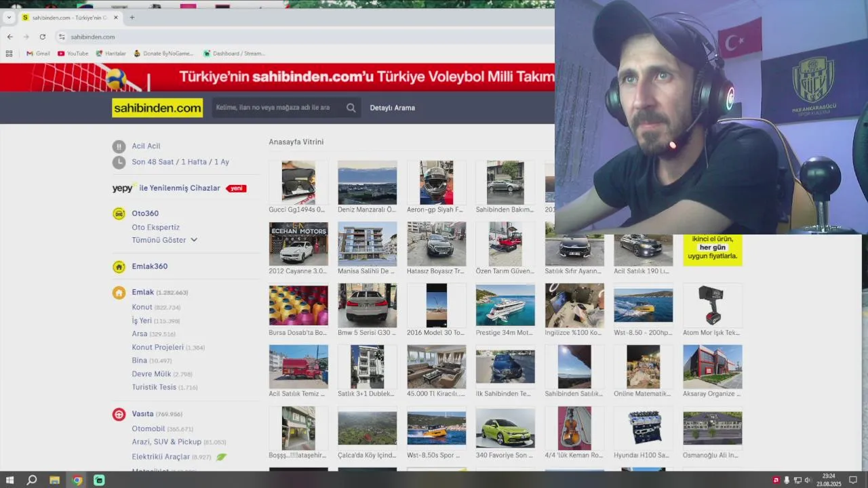Open the Konut Projeleri category
The width and height of the screenshot is (868, 488).
click(157, 347)
